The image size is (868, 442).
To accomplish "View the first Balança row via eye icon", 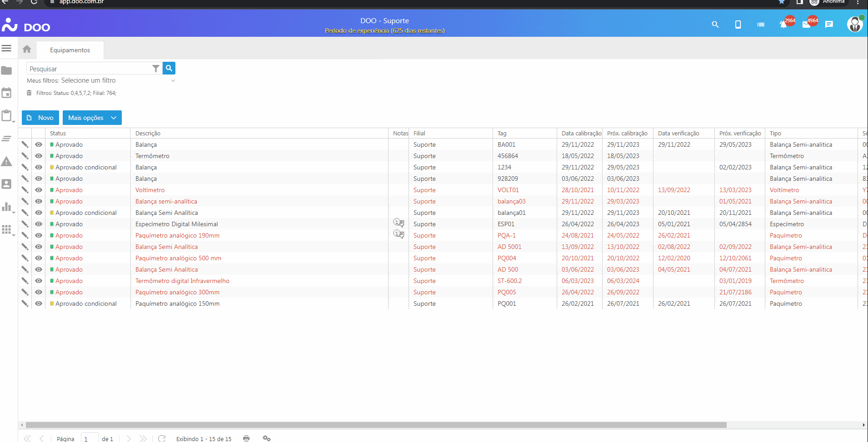I will [39, 144].
